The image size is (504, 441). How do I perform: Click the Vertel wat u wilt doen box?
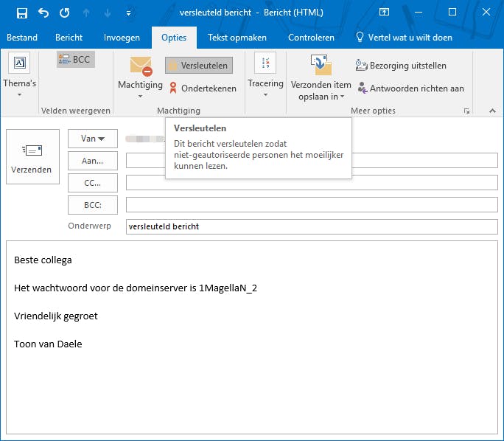405,38
